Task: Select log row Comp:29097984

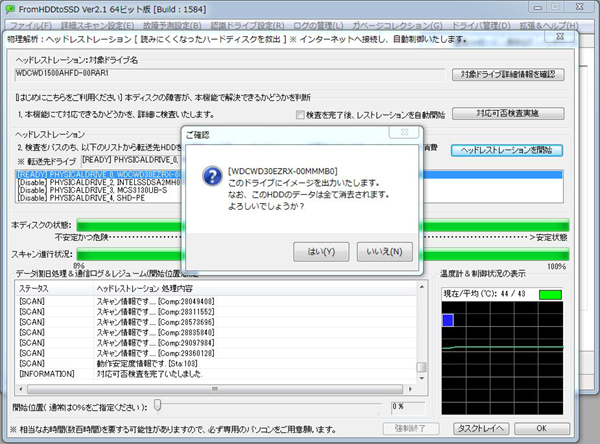Action: 216,343
